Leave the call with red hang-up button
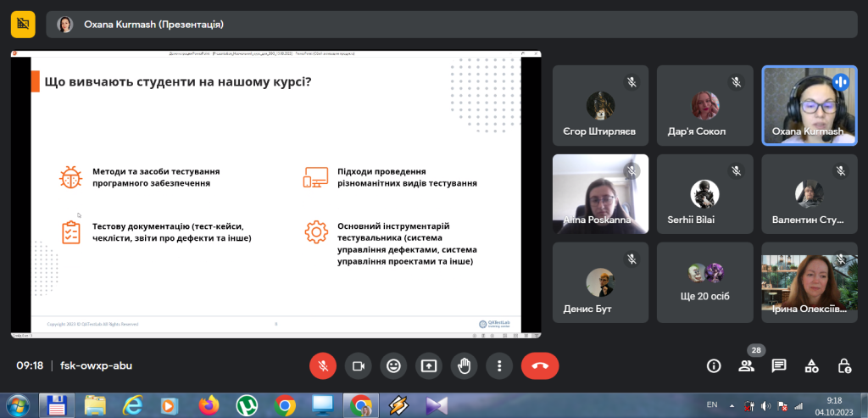Viewport: 868px width, 418px height. coord(540,365)
